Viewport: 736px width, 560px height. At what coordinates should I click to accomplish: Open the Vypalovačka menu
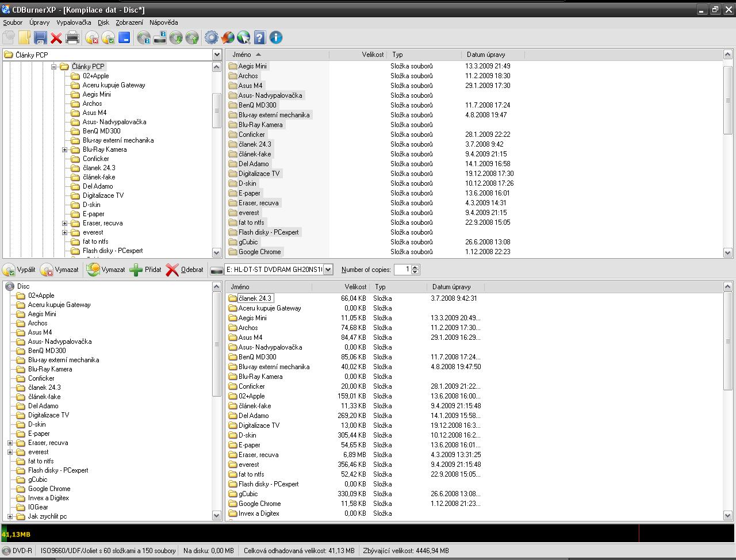[x=74, y=22]
